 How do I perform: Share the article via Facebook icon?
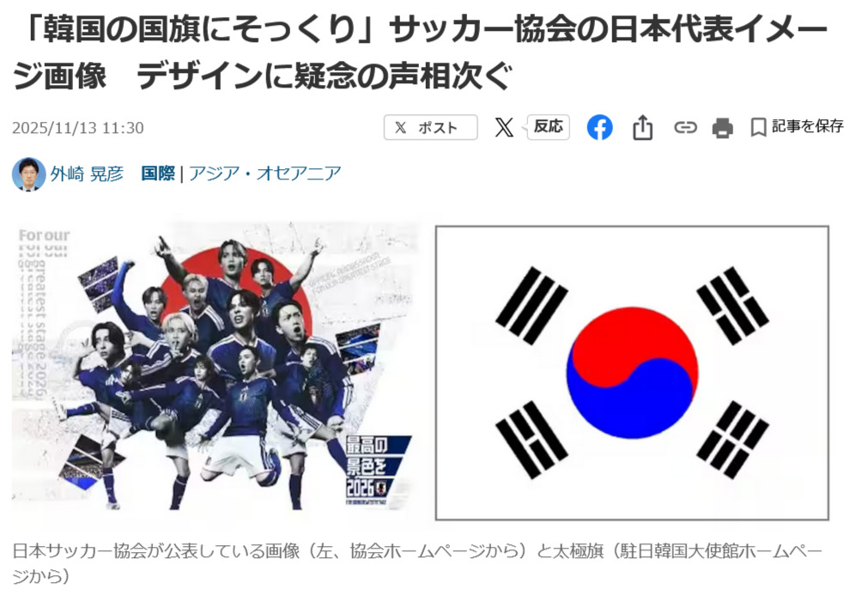(x=599, y=127)
